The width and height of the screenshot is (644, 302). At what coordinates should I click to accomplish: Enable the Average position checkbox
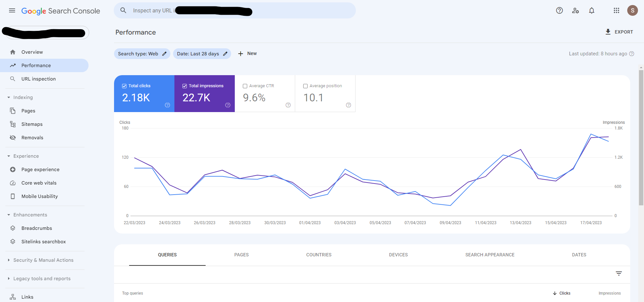point(305,86)
